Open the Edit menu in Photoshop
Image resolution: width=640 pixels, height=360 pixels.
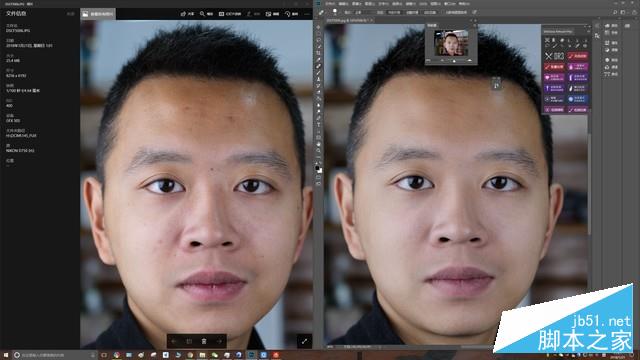coord(343,4)
